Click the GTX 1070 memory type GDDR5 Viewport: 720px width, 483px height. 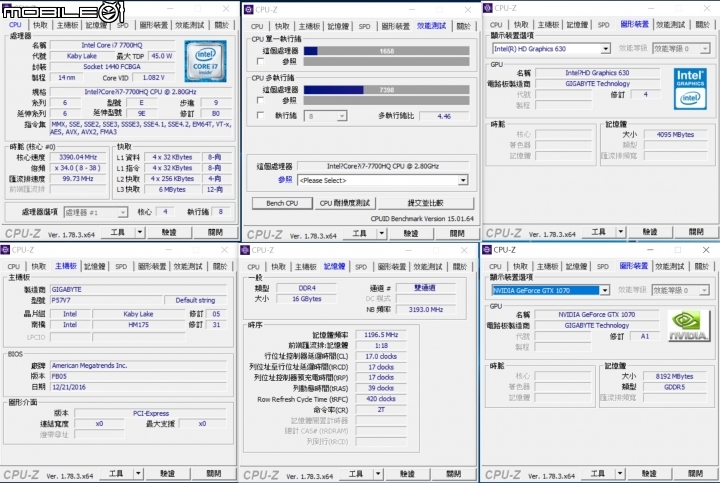tap(674, 387)
